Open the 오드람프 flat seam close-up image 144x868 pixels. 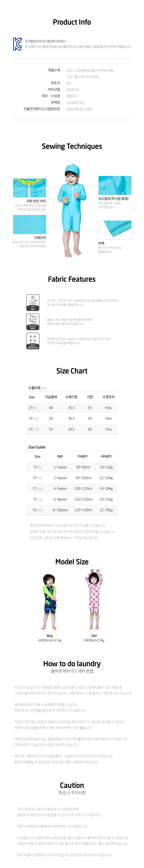click(x=115, y=185)
